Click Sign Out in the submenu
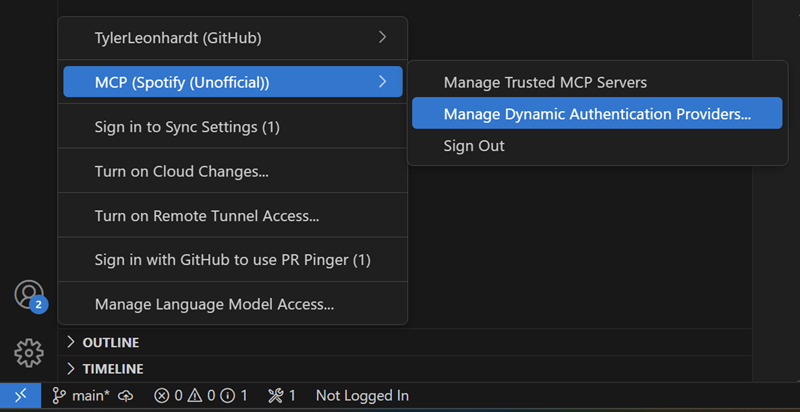The image size is (800, 412). click(474, 146)
